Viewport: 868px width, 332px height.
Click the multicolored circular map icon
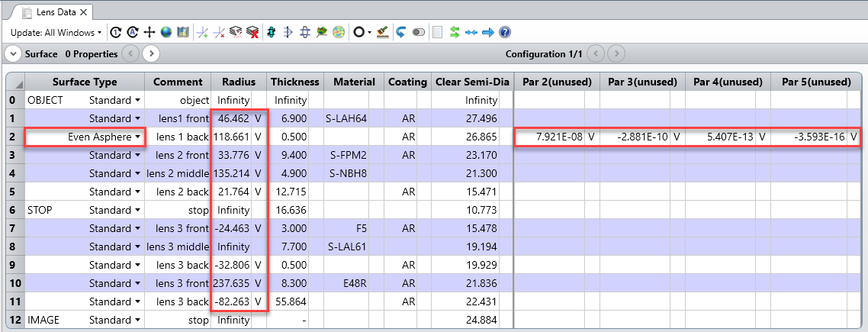pos(338,33)
